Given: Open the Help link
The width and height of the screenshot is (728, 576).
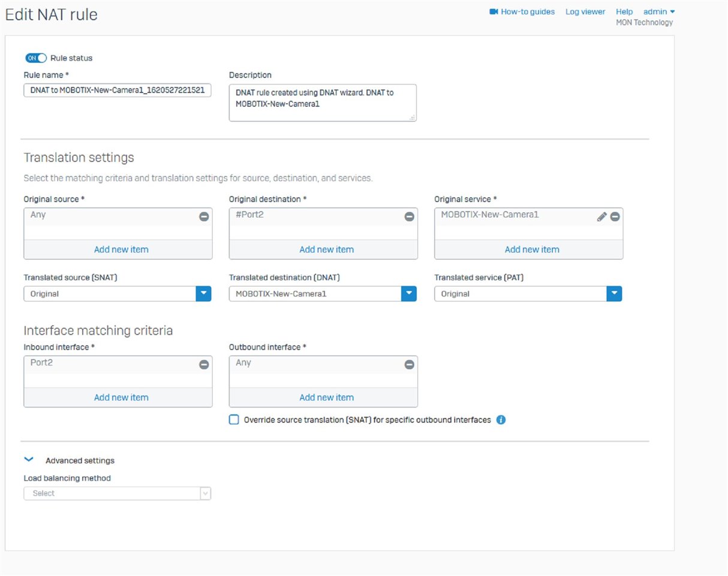Looking at the screenshot, I should (x=624, y=12).
